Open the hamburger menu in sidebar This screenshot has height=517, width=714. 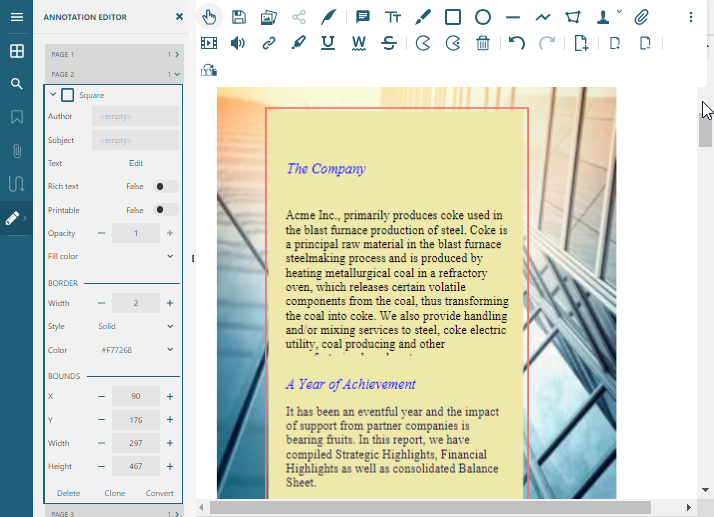(17, 17)
